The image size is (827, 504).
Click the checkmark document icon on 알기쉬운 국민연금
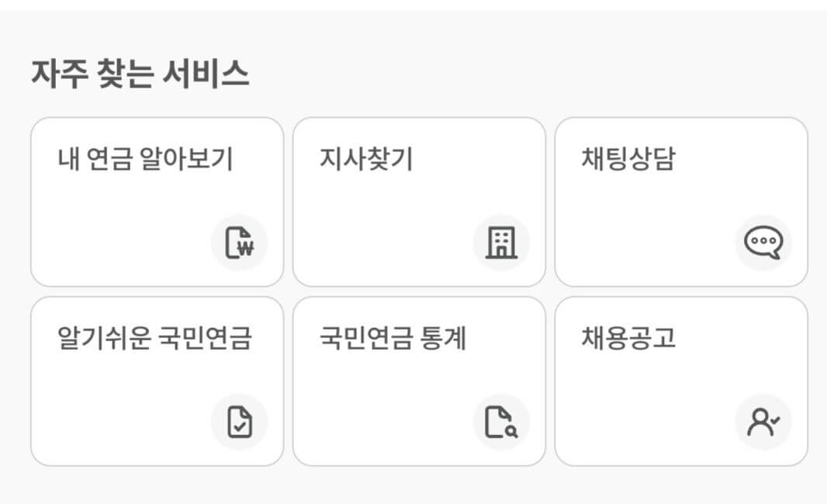(239, 422)
